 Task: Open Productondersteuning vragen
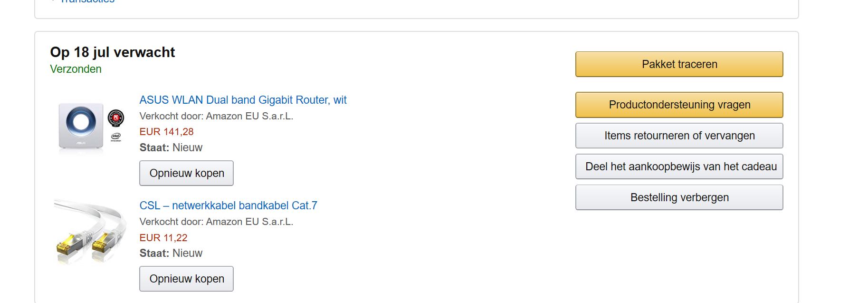click(679, 105)
